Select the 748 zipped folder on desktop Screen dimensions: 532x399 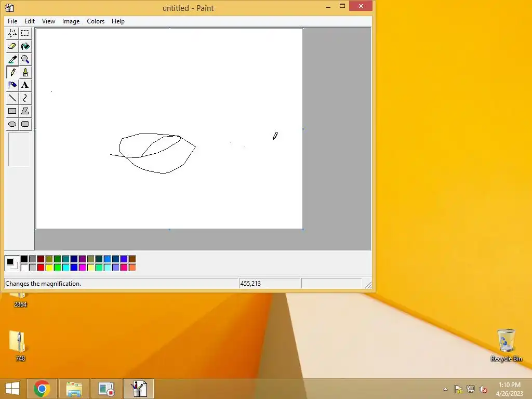pos(18,345)
